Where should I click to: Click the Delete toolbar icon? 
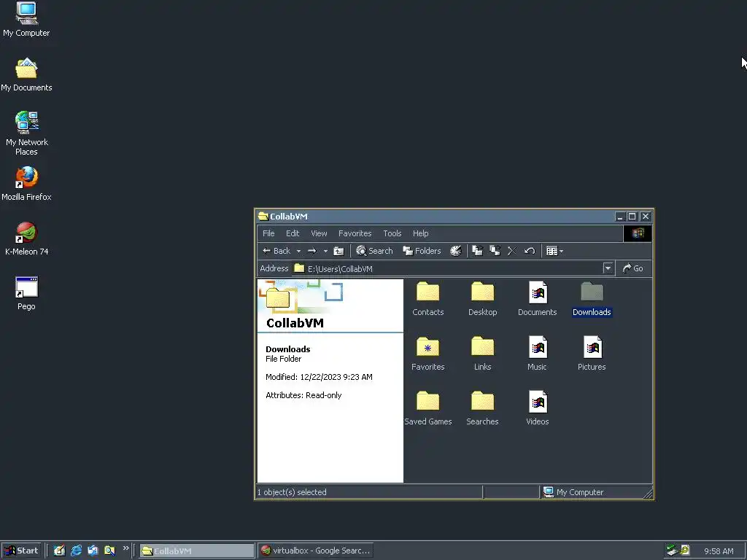[x=511, y=251]
